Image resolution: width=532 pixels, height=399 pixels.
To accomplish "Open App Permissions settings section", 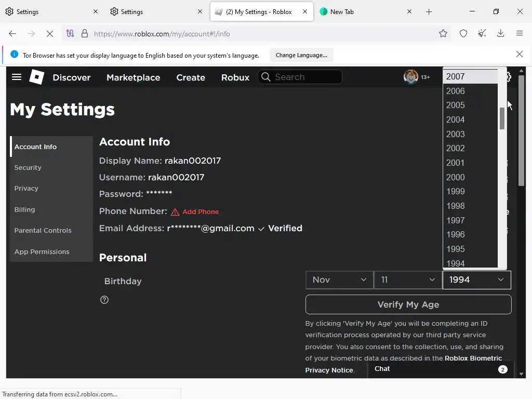I will tap(51, 252).
